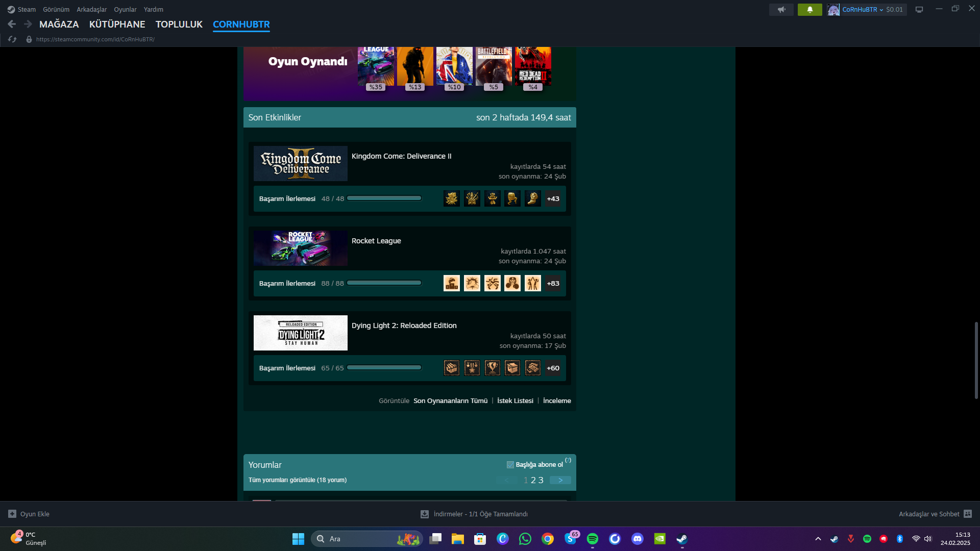
Task: Go to next comments page arrow
Action: pos(560,480)
